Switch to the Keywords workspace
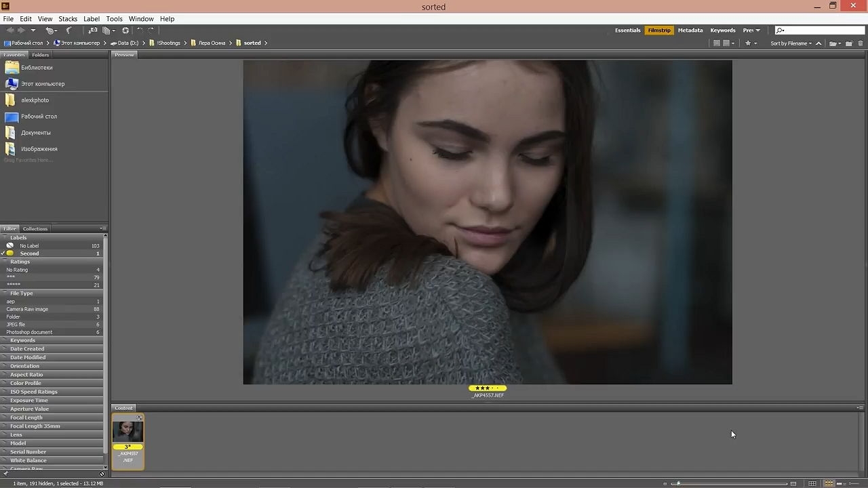868x488 pixels. (x=723, y=30)
